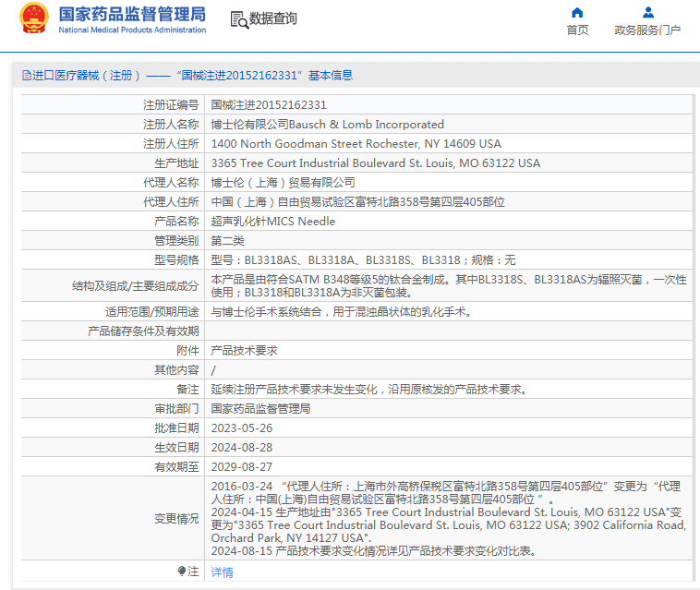This screenshot has width=700, height=590.
Task: Click the 产品储存条件及有效期 label
Action: [x=143, y=331]
